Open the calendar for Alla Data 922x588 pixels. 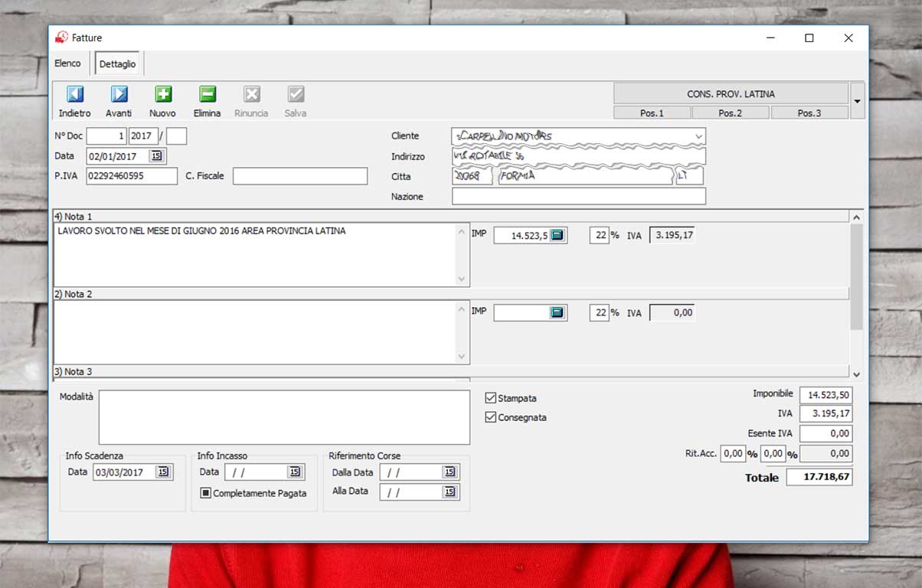(450, 492)
